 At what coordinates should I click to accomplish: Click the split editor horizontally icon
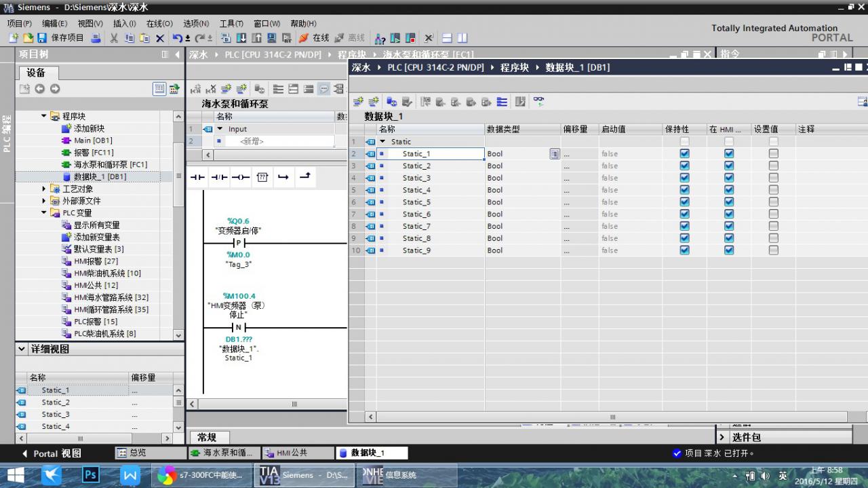tap(447, 38)
